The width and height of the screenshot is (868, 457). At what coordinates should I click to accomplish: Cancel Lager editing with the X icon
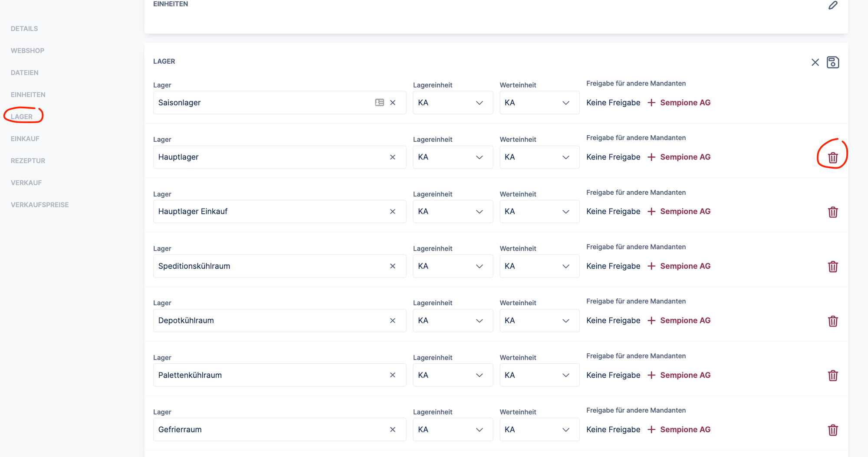pos(815,62)
